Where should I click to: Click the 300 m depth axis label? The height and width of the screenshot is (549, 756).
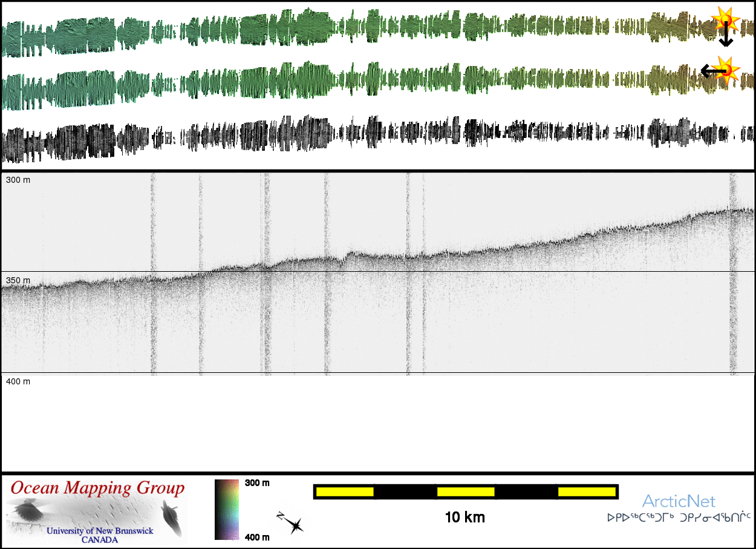click(x=18, y=180)
